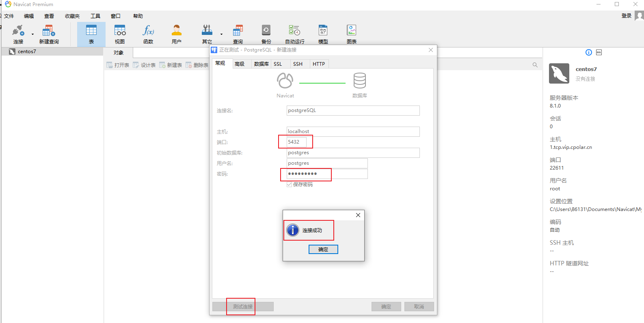Screen dimensions: 644x323
Task: Click the user avatar icon
Action: [640, 16]
